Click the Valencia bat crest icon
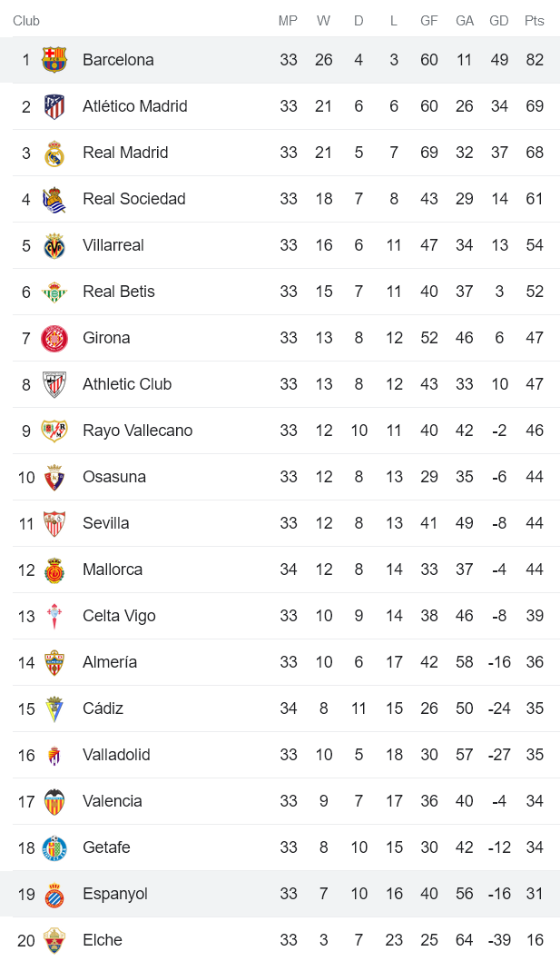Image resolution: width=560 pixels, height=971 pixels. click(x=54, y=801)
